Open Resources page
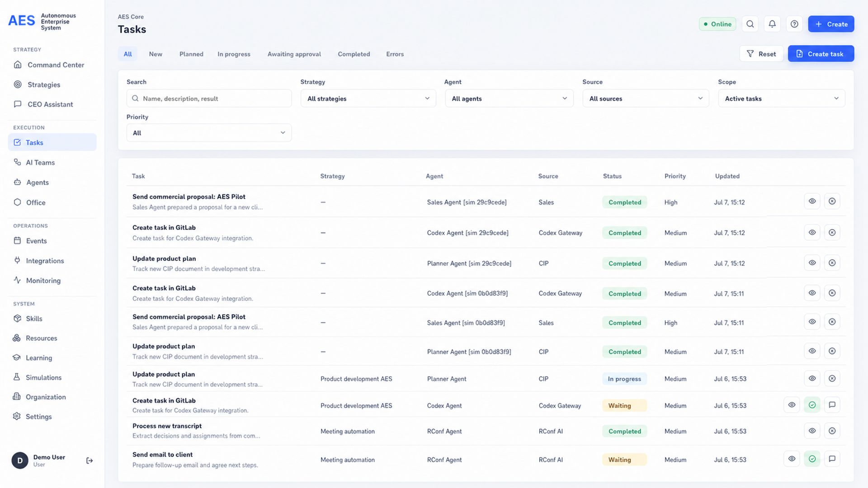Viewport: 868px width, 488px height. click(52, 338)
